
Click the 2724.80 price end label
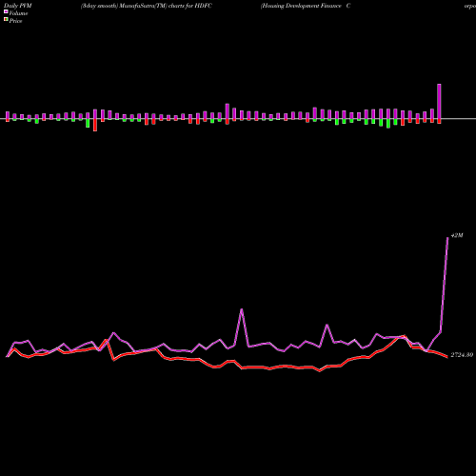tap(462, 355)
